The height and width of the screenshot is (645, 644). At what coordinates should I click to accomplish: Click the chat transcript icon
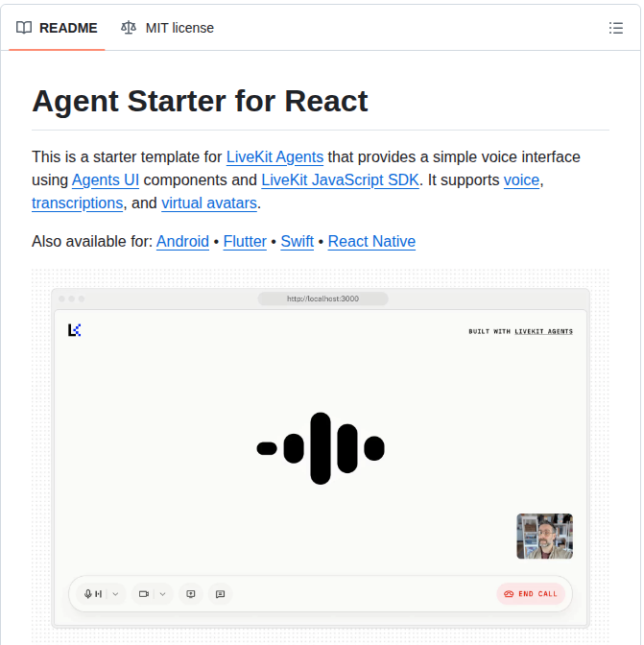221,594
